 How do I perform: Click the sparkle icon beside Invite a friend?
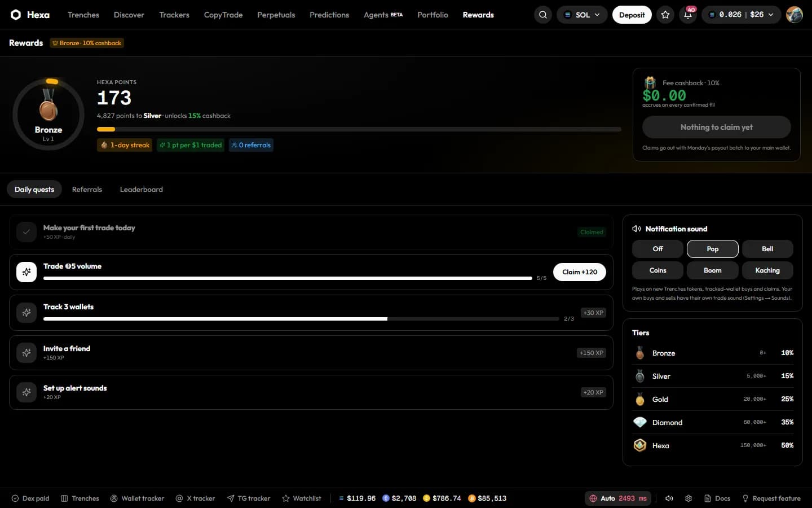tap(27, 353)
